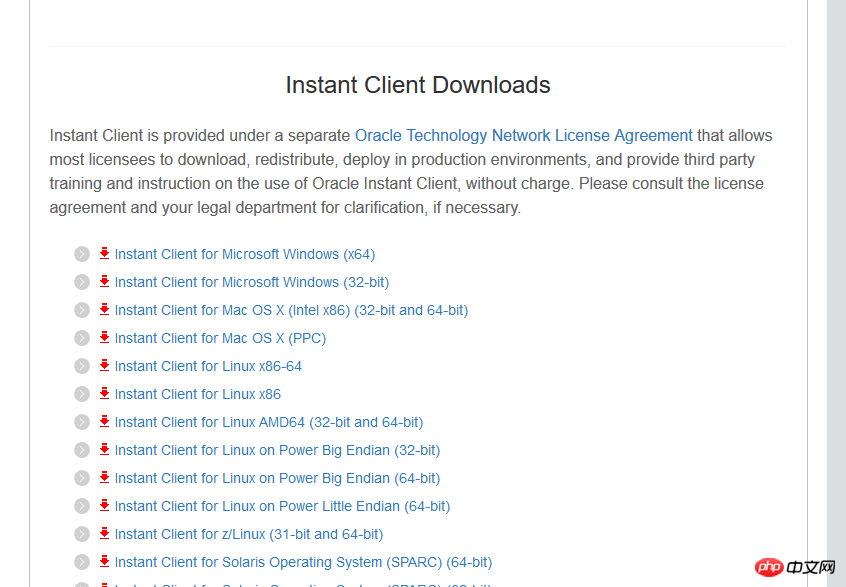Click red download icon for Linux x86-64
Screen dimensions: 846x587
pos(105,365)
